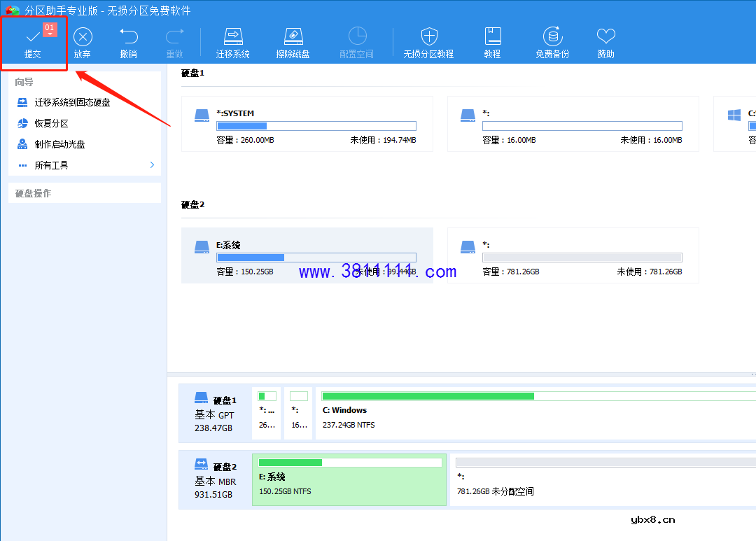Expand the 硬盘操作 panel header

click(84, 193)
